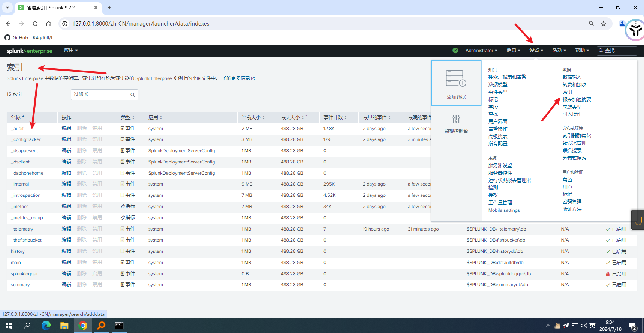This screenshot has height=333, width=644.
Task: Sort the table by 应用 column
Action: (155, 118)
